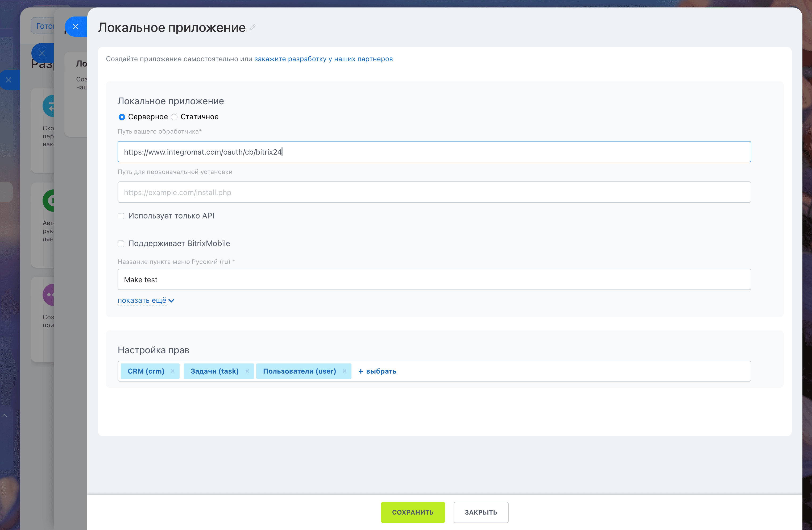Image resolution: width=812 pixels, height=530 pixels.
Task: Click the blue circular close icon top-left
Action: click(76, 26)
